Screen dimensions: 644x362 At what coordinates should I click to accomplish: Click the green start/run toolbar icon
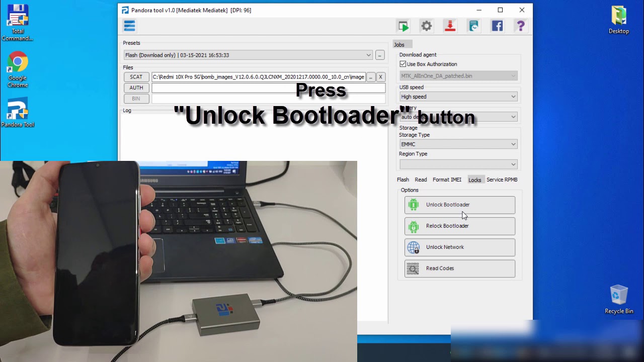403,26
